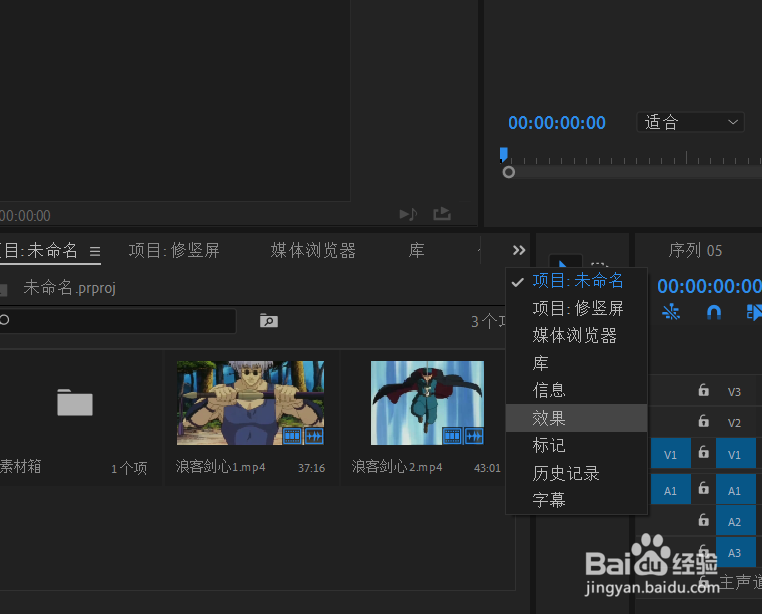Open the 适合 zoom level dropdown
Image resolution: width=762 pixels, height=614 pixels.
690,122
